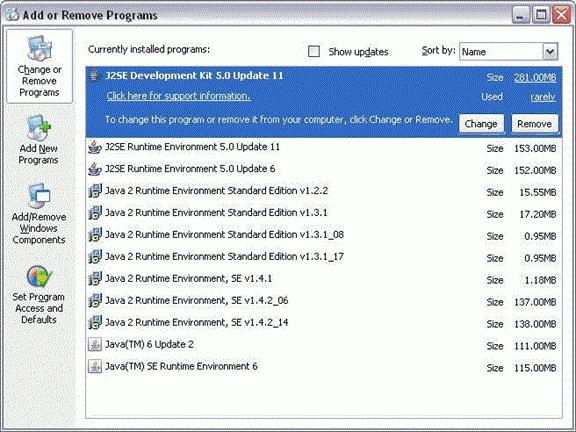The image size is (576, 432).
Task: Expand the Sort by dropdown arrow
Action: point(550,52)
